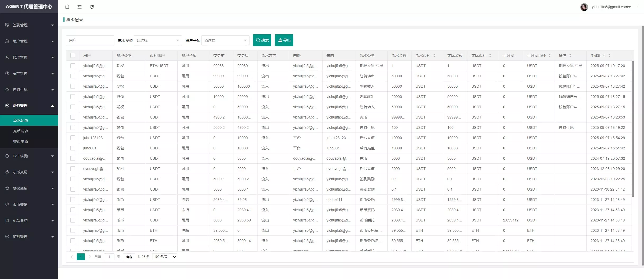644x279 pixels.
Task: Open 充币请求 submenu item
Action: [21, 131]
